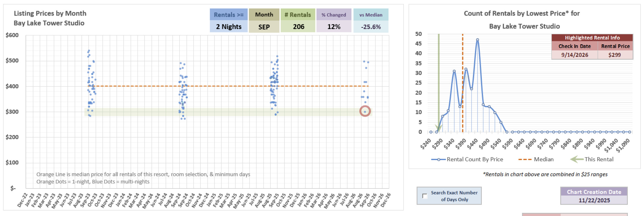The height and width of the screenshot is (216, 644).
Task: Select the -25.6% vs Median cell
Action: pos(371,27)
